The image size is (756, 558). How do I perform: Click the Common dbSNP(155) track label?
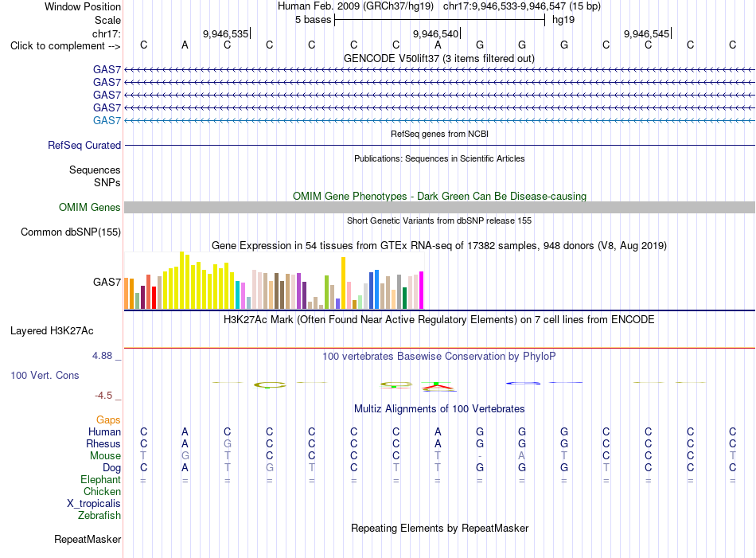point(71,232)
